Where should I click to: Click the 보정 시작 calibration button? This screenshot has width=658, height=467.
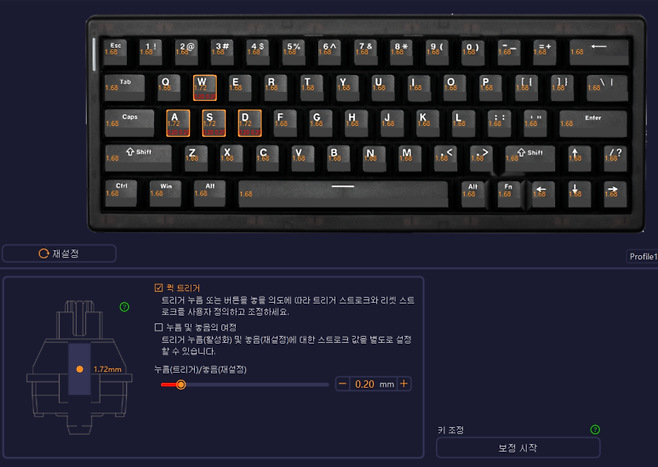click(x=518, y=448)
